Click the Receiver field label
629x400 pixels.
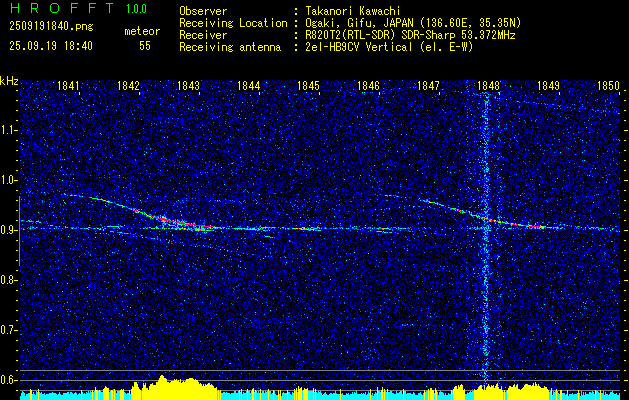[x=203, y=35]
